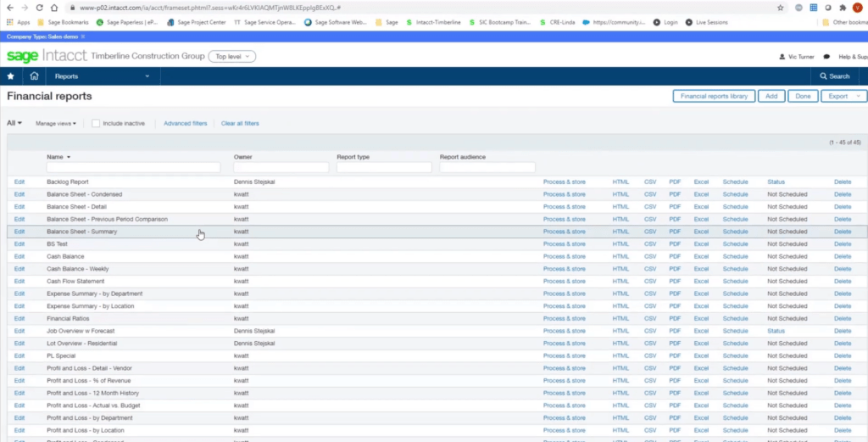
Task: Export Profit and Loss - Detail - Vendor CSV
Action: click(650, 368)
